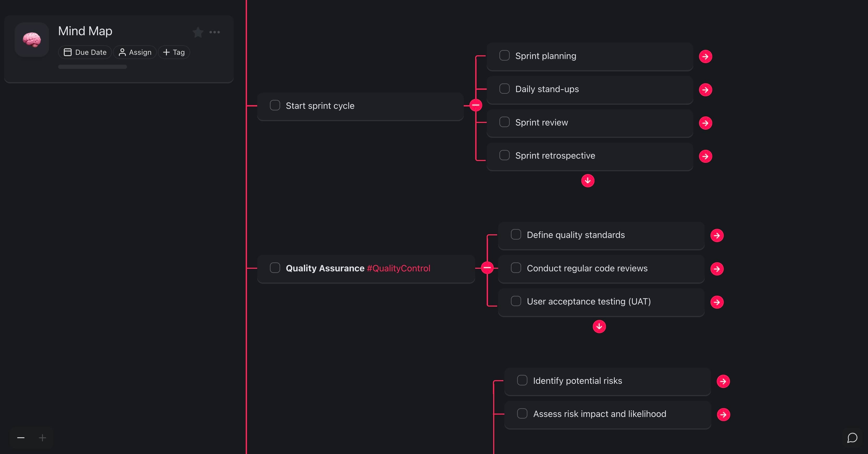Zoom out using the minus icon

click(21, 438)
